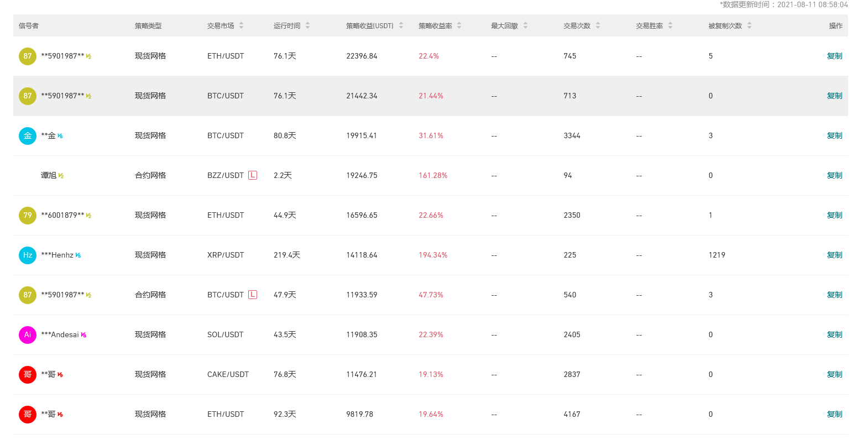Click 复制 in the 11933.59 contract grid row
Viewport: 868px width, 445px height.
(834, 295)
